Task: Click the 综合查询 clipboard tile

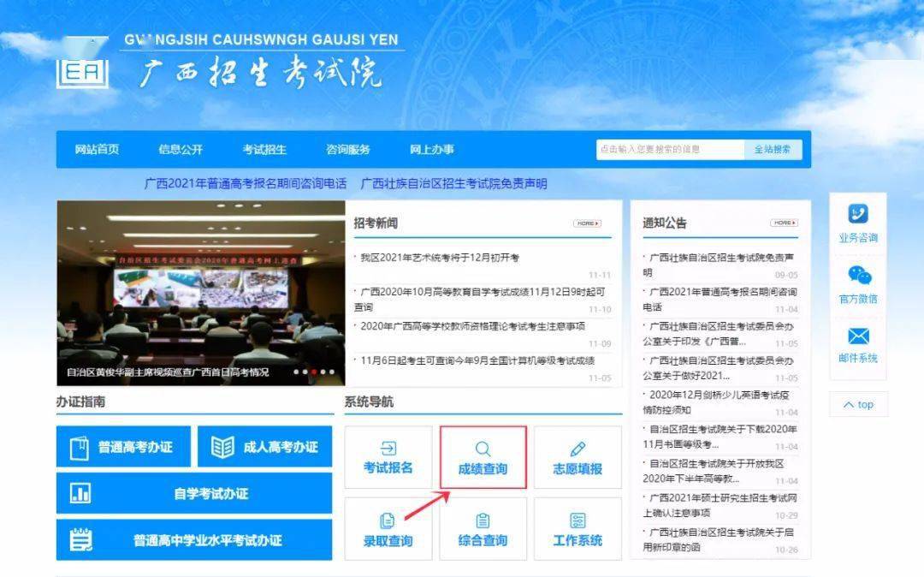Action: 483,529
